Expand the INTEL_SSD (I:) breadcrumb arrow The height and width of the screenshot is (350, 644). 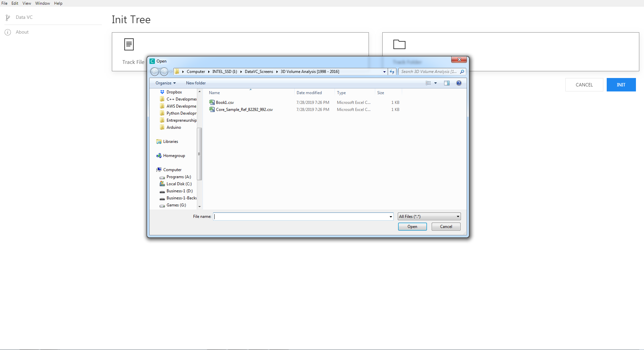pyautogui.click(x=241, y=72)
